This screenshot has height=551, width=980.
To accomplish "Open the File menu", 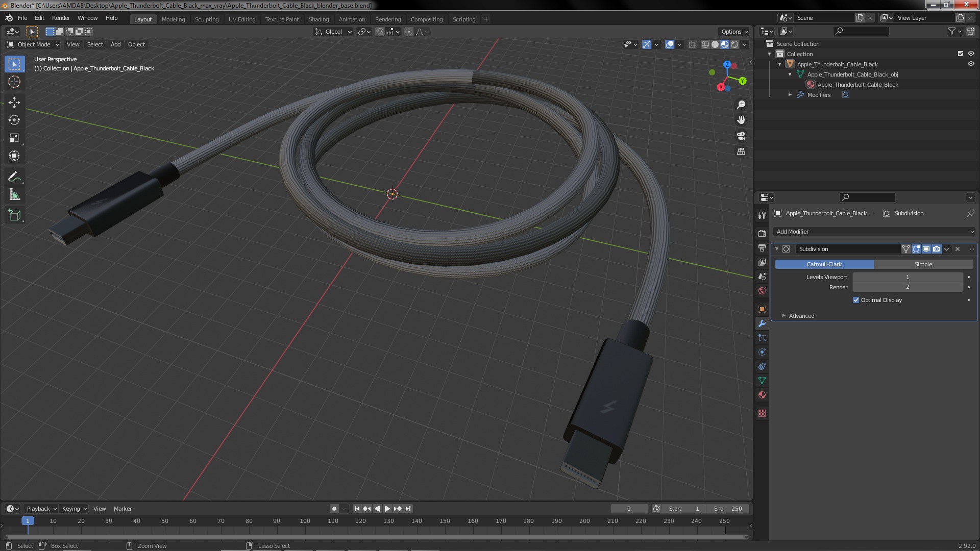I will [22, 18].
